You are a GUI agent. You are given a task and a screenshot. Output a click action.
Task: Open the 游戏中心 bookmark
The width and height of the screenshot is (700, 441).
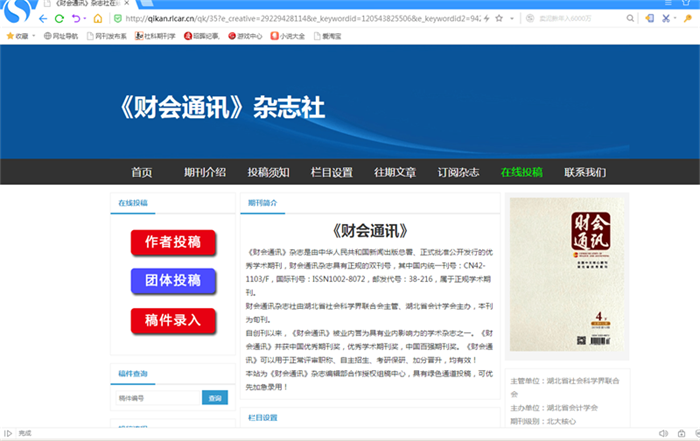click(245, 36)
